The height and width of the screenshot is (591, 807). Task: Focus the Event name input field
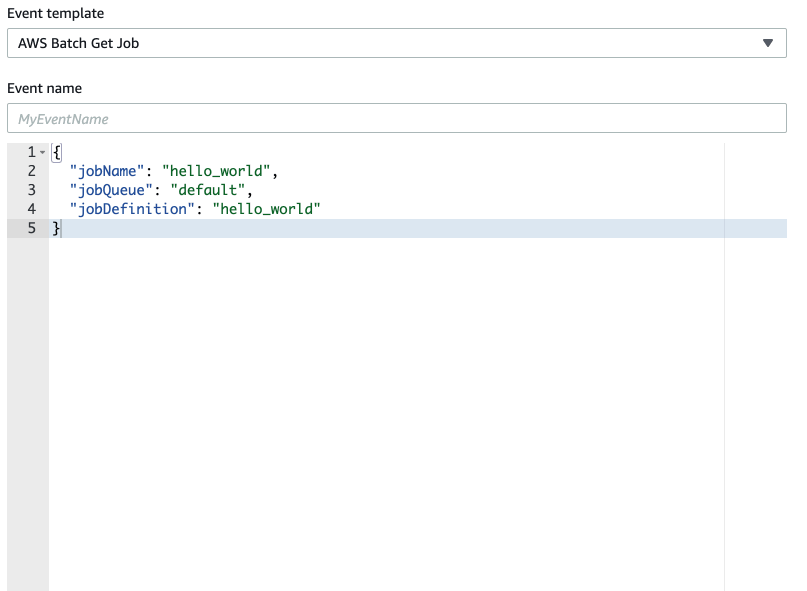pyautogui.click(x=397, y=118)
